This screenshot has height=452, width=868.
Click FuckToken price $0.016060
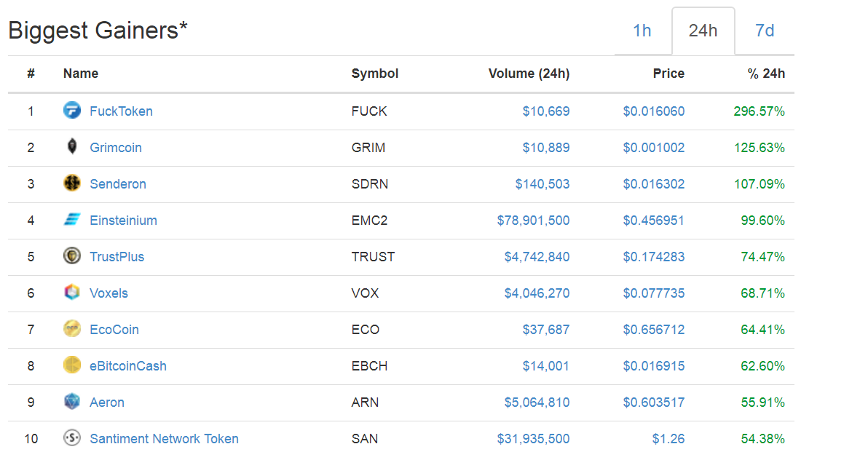[x=654, y=111]
